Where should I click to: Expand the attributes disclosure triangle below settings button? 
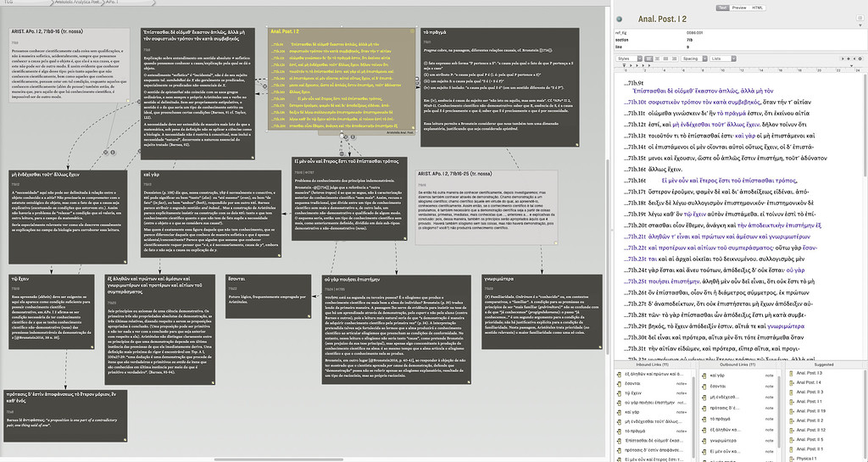point(860,27)
